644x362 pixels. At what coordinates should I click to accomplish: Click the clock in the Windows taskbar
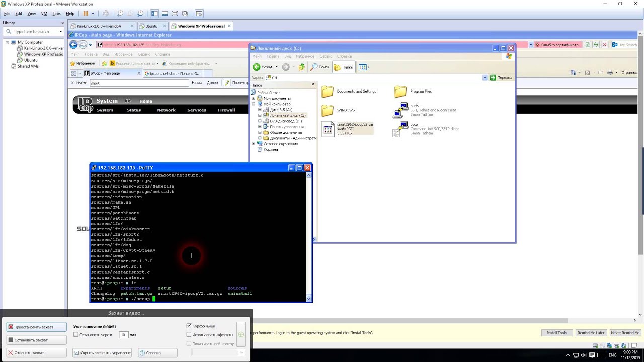pos(630,355)
